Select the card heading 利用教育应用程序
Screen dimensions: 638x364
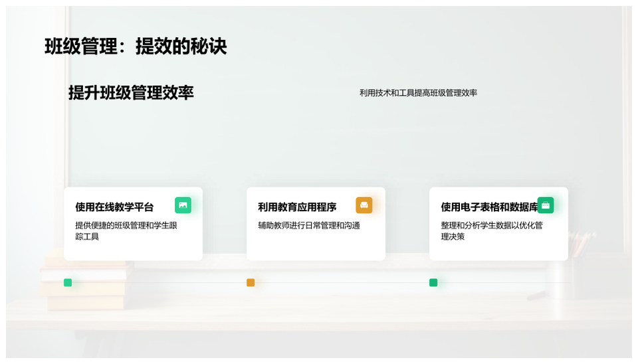pos(297,207)
